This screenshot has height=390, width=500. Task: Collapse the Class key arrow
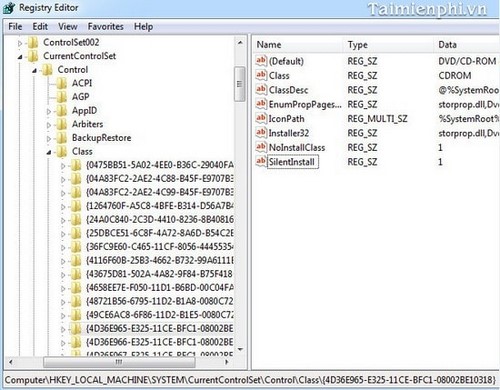pos(49,152)
